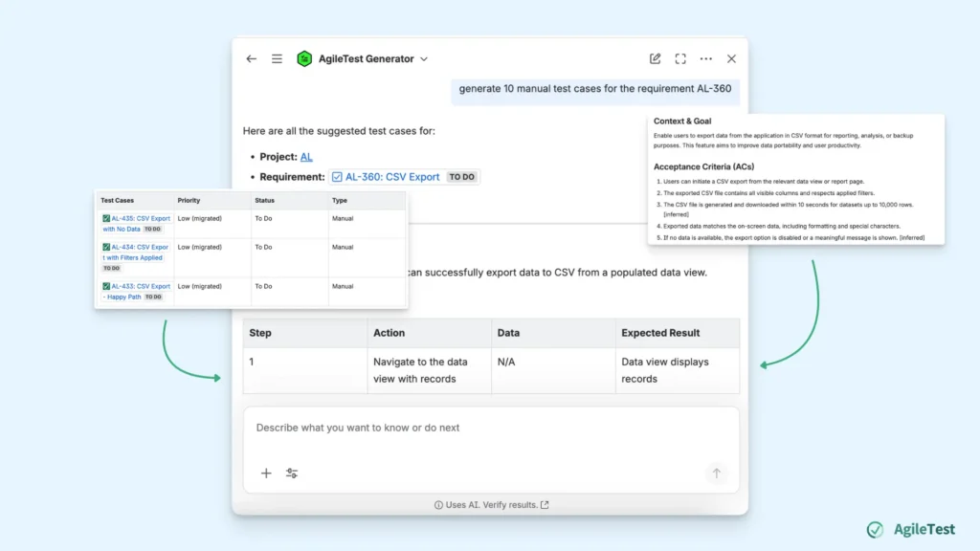
Task: Click the green icon next to AL-433
Action: coord(106,286)
